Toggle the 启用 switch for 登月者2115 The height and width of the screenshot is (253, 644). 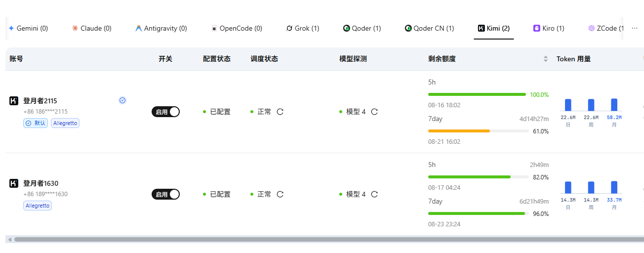pos(165,112)
